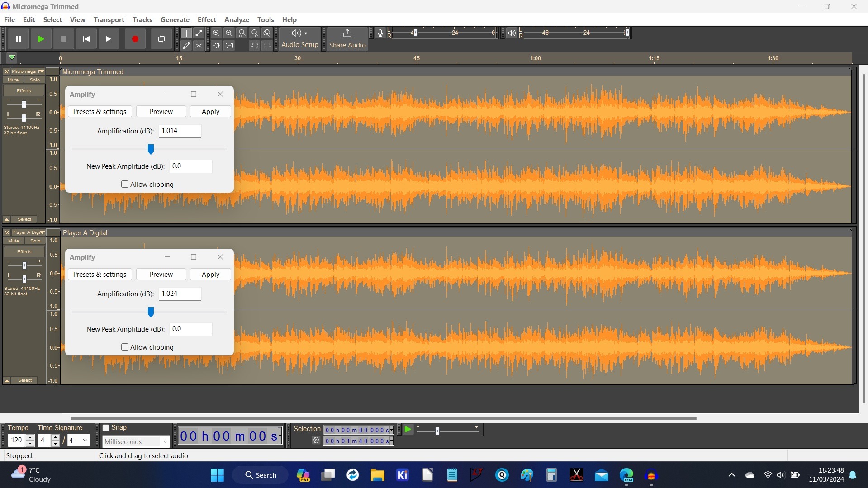Toggle the Loop button in the transport toolbar
868x488 pixels.
161,39
